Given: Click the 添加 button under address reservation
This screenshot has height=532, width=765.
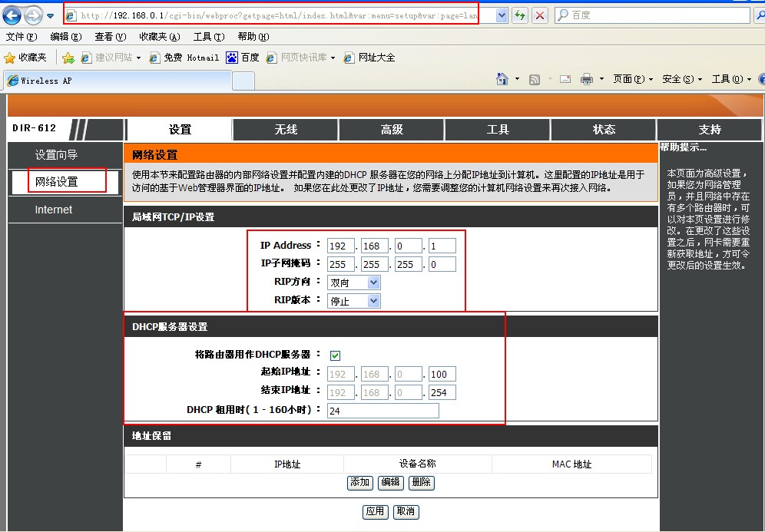Looking at the screenshot, I should tap(360, 483).
